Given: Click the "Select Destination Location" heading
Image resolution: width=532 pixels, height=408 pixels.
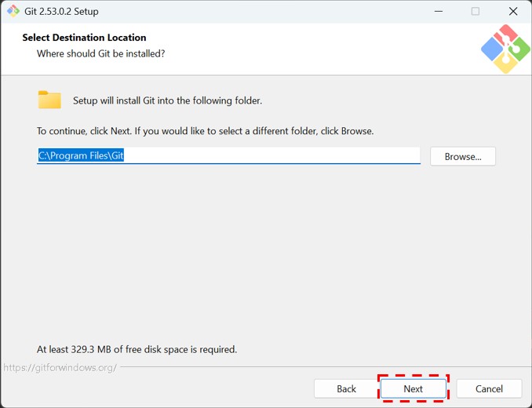Looking at the screenshot, I should click(84, 37).
